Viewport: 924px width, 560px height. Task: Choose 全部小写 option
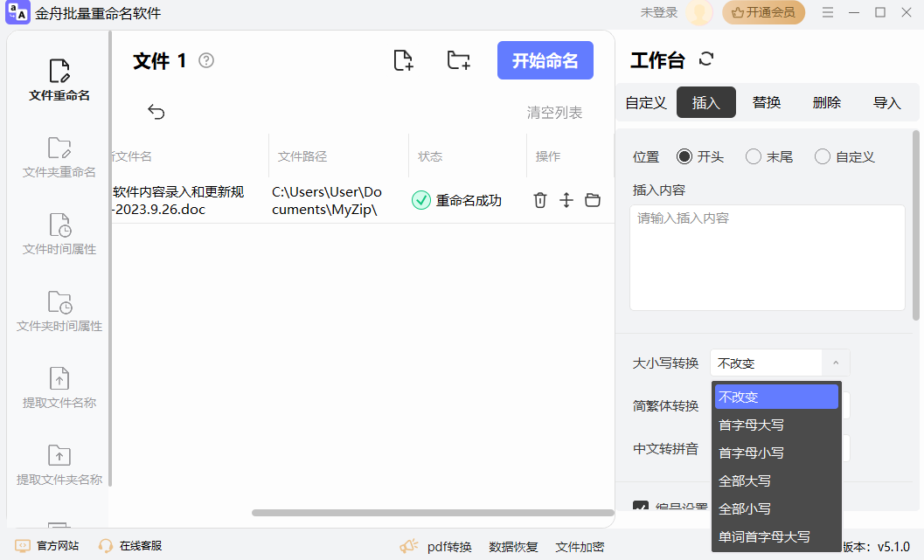776,508
